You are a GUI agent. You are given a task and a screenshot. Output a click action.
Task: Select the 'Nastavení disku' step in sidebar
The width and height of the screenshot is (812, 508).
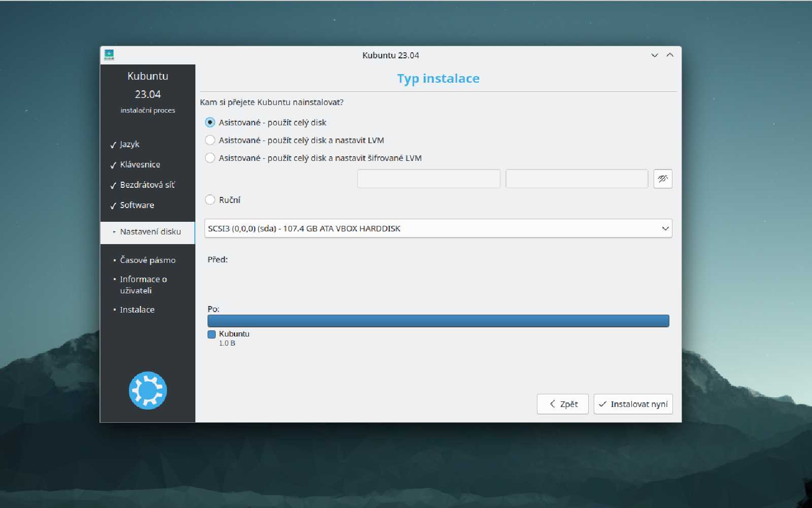point(148,232)
